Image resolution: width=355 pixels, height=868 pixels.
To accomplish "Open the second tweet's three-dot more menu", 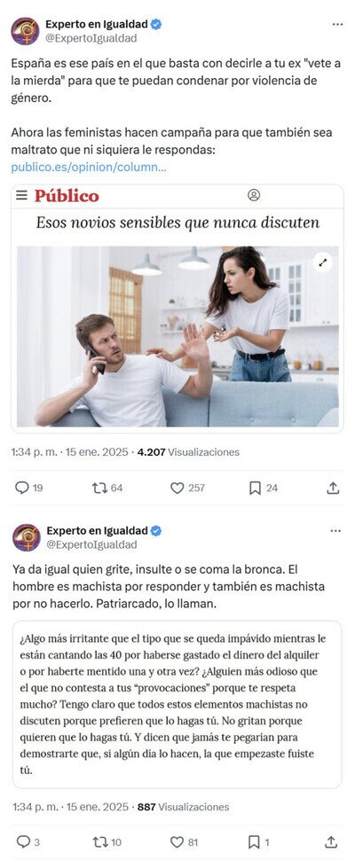I will [335, 531].
